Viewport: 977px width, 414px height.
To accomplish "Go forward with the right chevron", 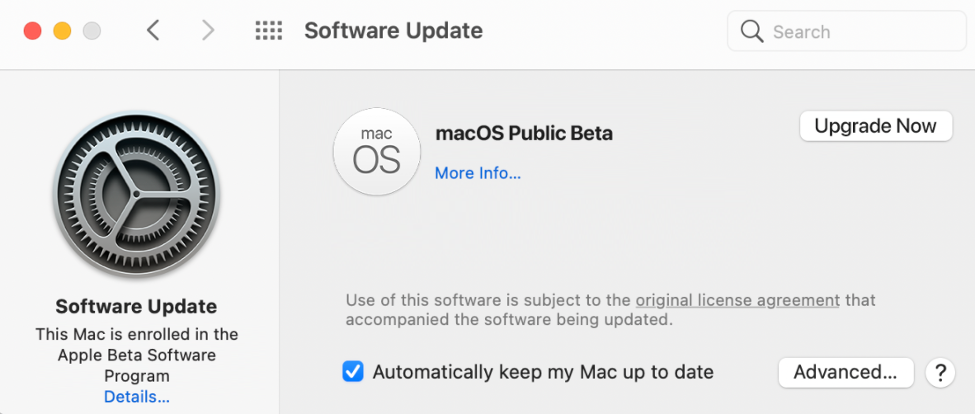I will point(208,31).
